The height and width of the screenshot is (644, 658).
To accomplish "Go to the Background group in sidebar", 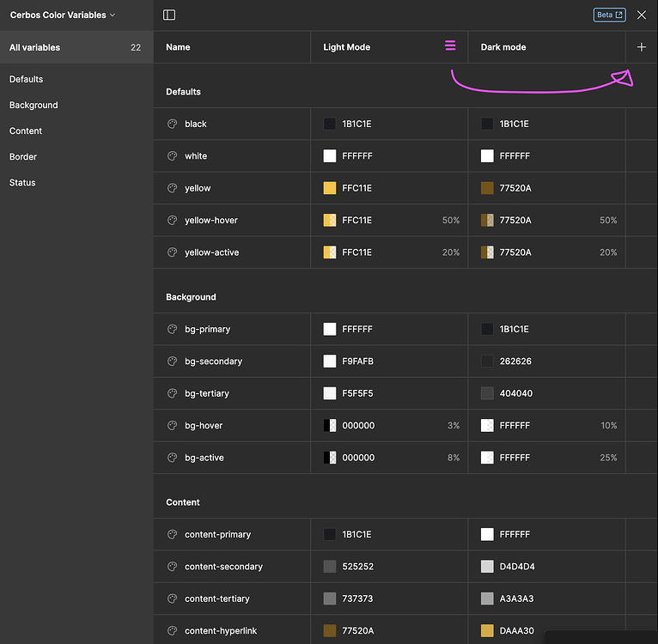I will click(x=34, y=105).
